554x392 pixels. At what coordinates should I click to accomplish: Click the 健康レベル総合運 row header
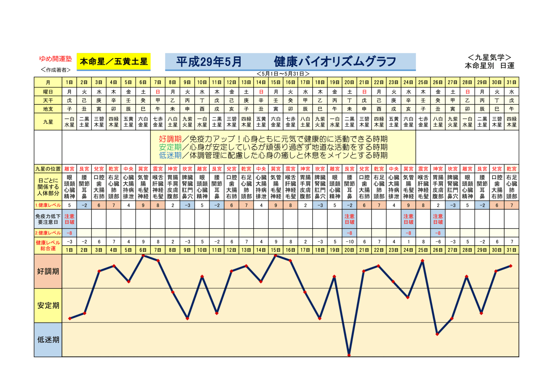point(48,245)
